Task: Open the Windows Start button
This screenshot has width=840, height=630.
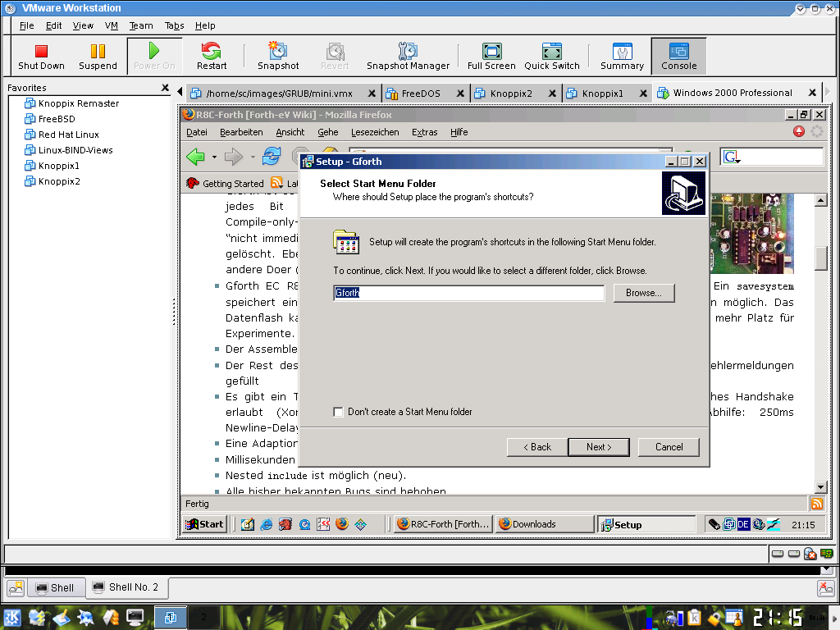Action: pos(204,524)
